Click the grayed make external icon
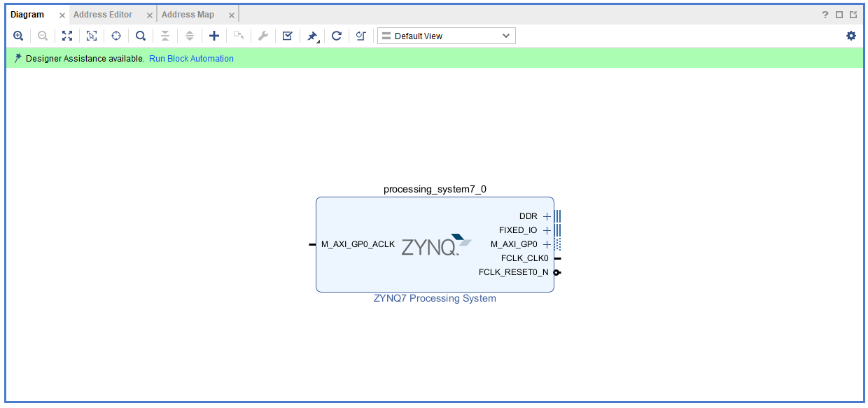868x408 pixels. click(239, 36)
